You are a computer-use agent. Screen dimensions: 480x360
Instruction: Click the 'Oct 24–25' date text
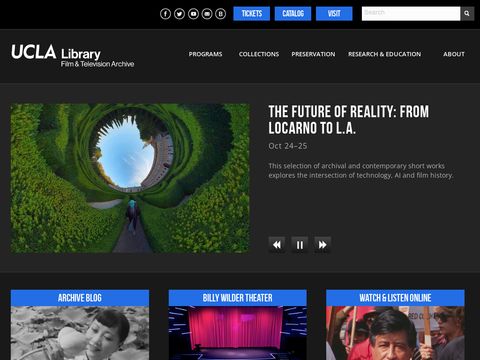288,146
